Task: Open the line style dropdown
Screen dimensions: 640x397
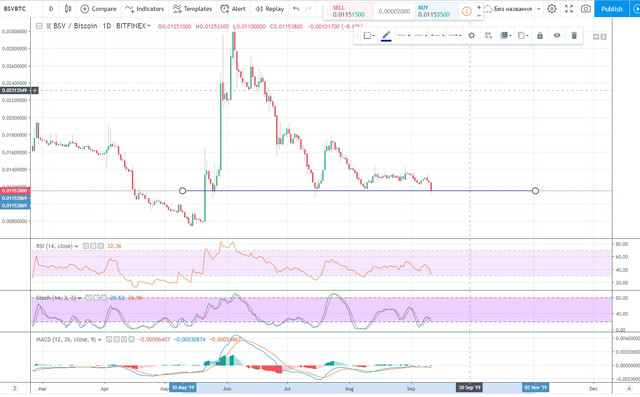Action: [x=420, y=35]
